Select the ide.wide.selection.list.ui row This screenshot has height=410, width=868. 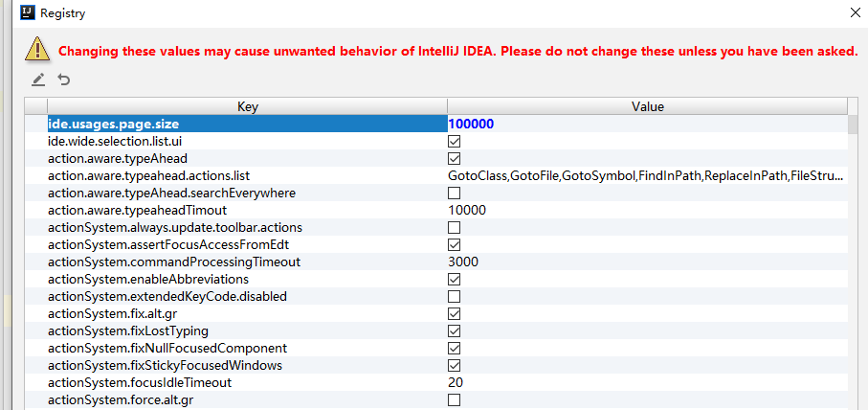pos(436,141)
